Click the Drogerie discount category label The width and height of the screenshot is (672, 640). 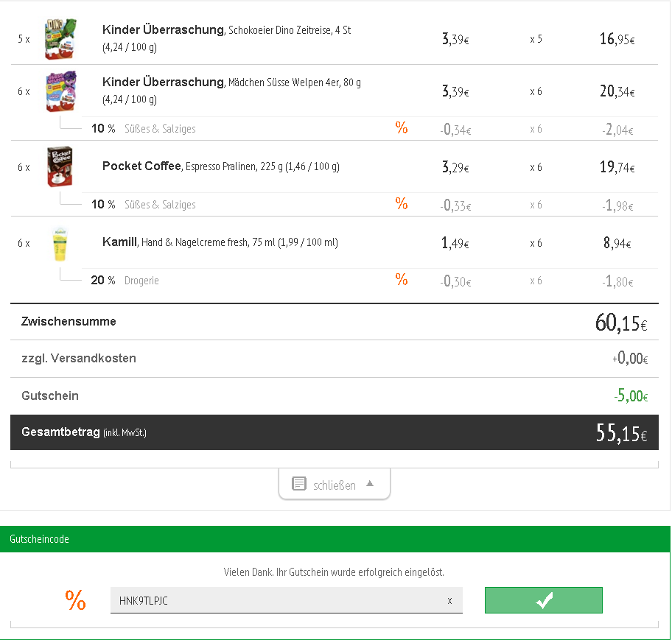141,281
